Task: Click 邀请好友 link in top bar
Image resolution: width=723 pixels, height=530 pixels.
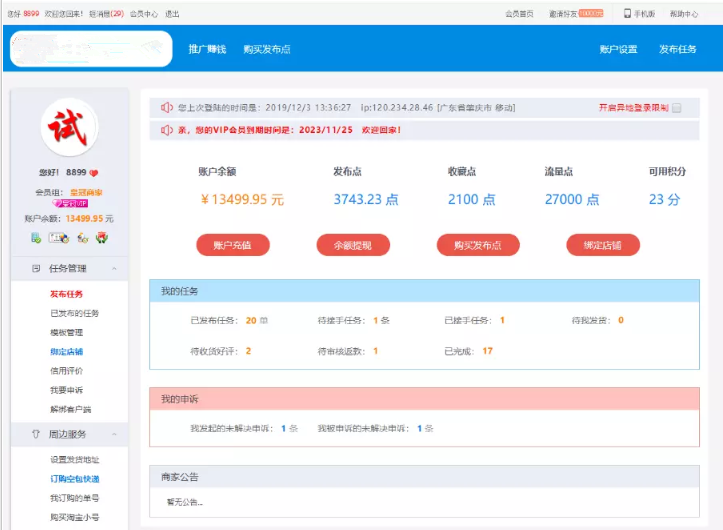Action: 563,14
